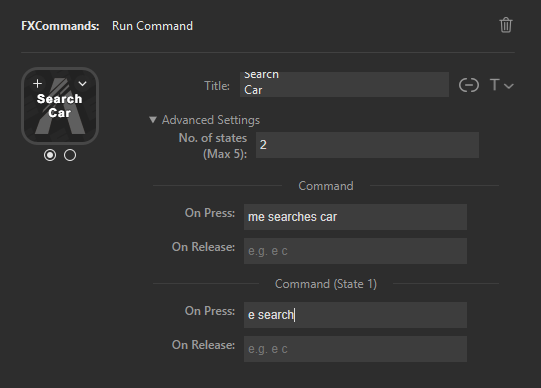Screen dimensions: 541x388
Task: Focus the No. of states field
Action: click(367, 145)
